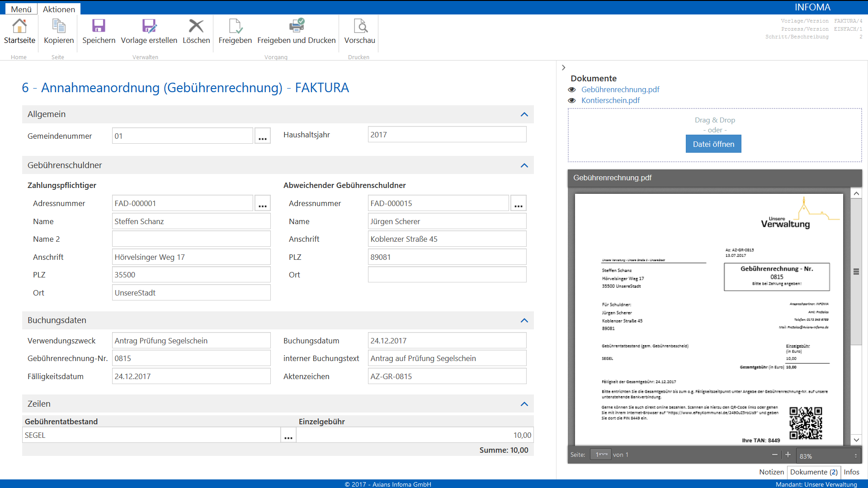Screen dimensions: 868x488
Task: Toggle visibility of Kontierschein.pdf
Action: click(572, 100)
